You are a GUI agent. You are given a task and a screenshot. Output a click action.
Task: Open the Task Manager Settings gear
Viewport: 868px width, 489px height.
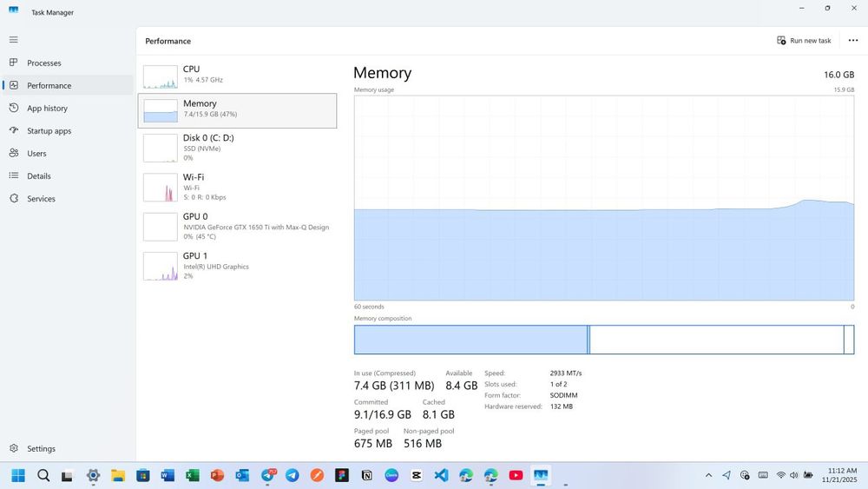click(14, 448)
